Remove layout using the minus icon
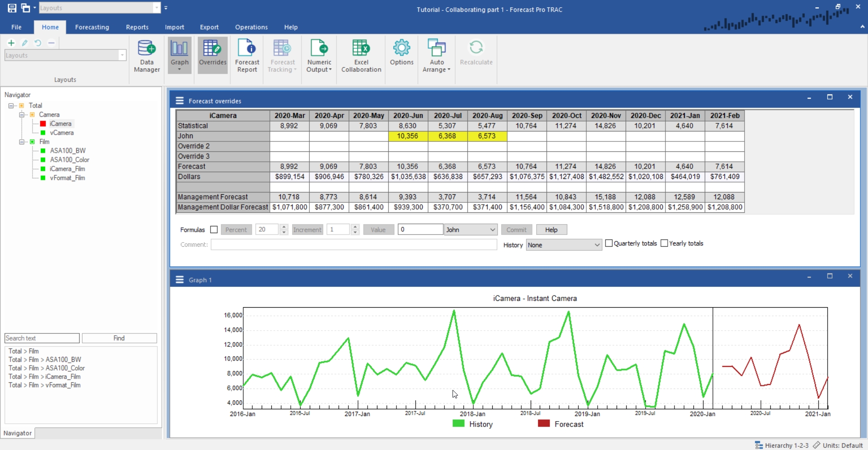868x450 pixels. click(52, 43)
